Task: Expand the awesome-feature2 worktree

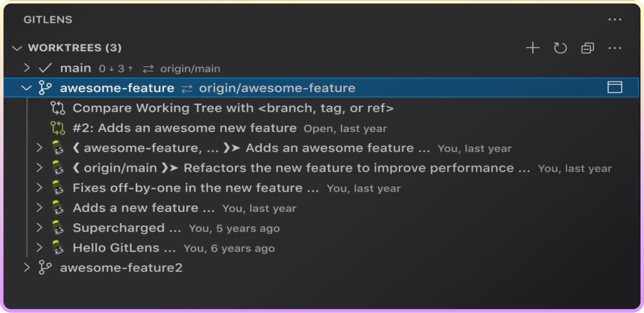Action: pos(27,268)
